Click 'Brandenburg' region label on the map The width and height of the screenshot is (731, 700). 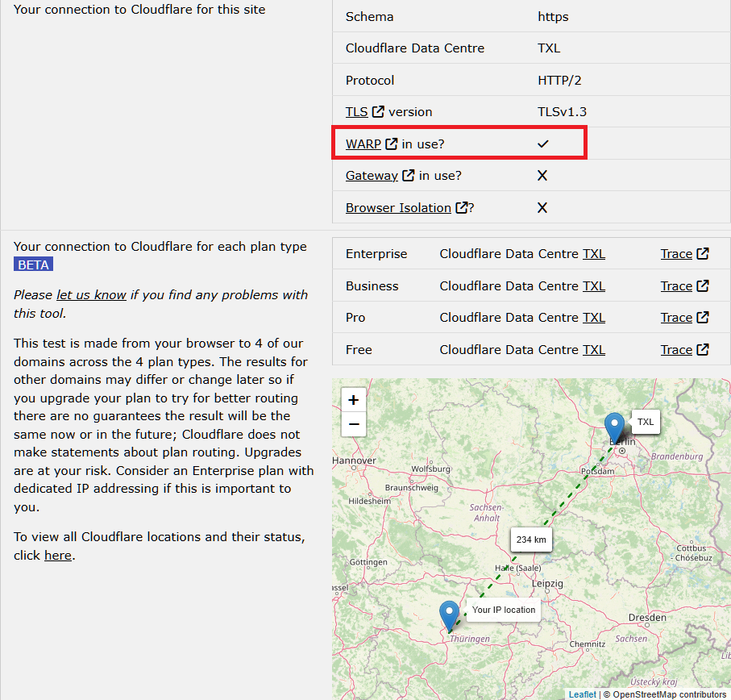(676, 456)
